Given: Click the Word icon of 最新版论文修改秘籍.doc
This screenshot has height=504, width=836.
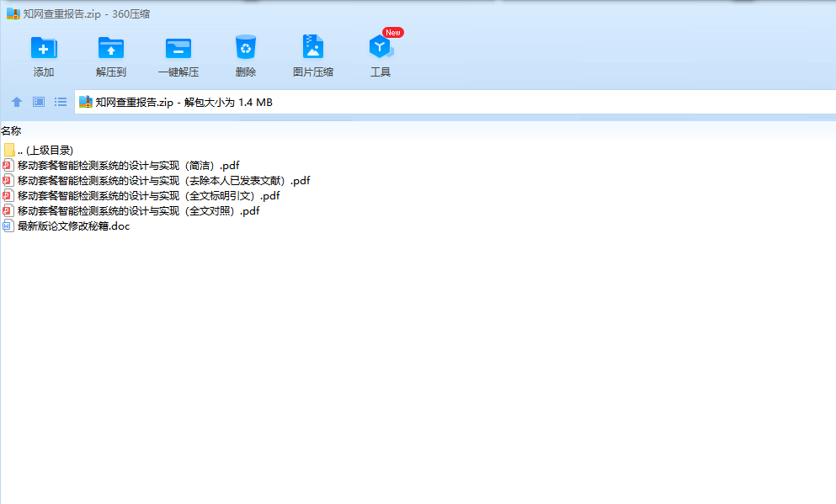Looking at the screenshot, I should click(x=8, y=225).
